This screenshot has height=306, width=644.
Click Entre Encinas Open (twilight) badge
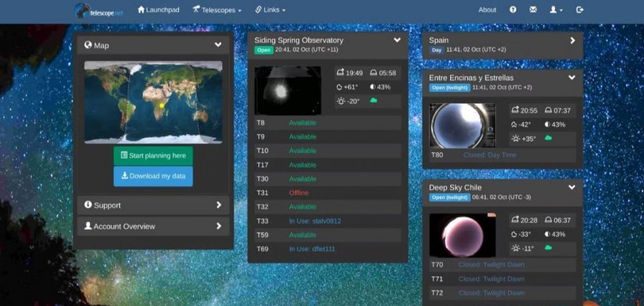click(x=450, y=88)
